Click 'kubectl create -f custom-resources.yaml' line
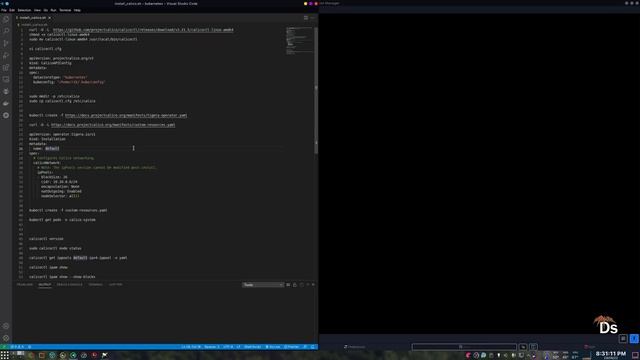The height and width of the screenshot is (360, 640). pyautogui.click(x=68, y=210)
